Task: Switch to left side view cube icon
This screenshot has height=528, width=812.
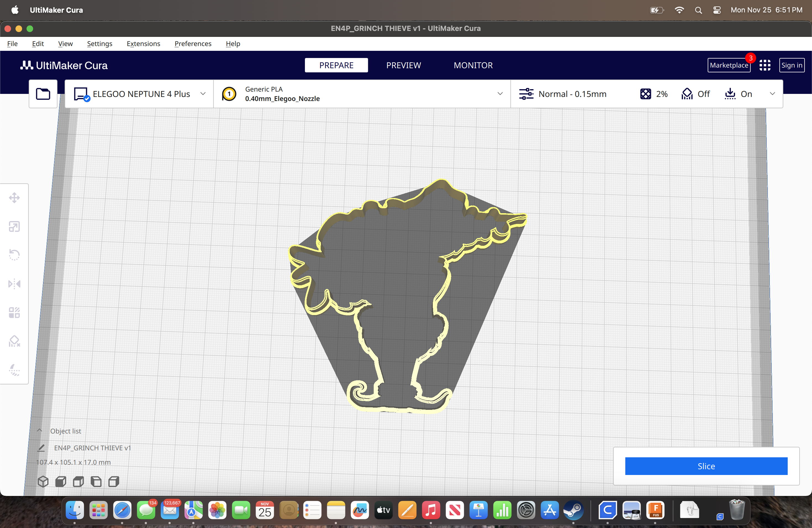Action: (96, 482)
